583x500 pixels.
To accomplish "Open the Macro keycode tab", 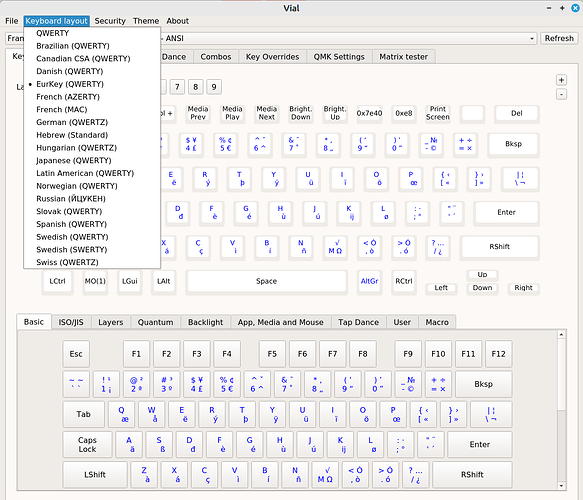I will (437, 322).
